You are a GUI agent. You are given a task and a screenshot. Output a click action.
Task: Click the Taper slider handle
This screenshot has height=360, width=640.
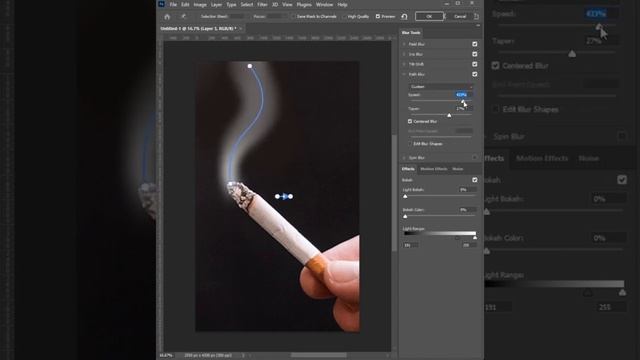tap(449, 116)
